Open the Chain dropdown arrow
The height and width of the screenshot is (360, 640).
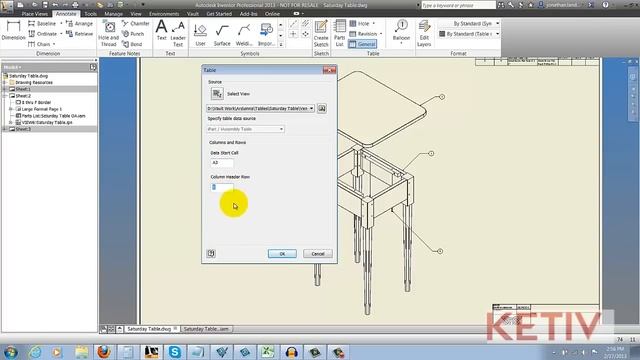54,44
